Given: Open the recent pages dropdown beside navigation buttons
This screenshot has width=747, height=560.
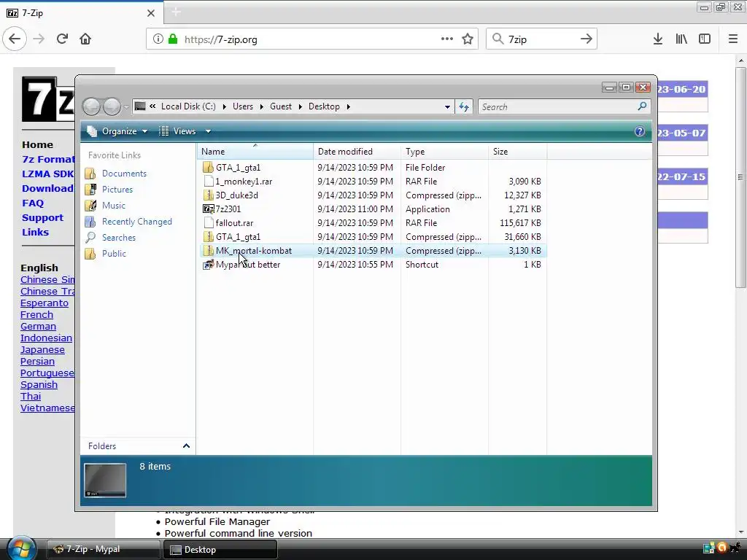Looking at the screenshot, I should point(126,106).
